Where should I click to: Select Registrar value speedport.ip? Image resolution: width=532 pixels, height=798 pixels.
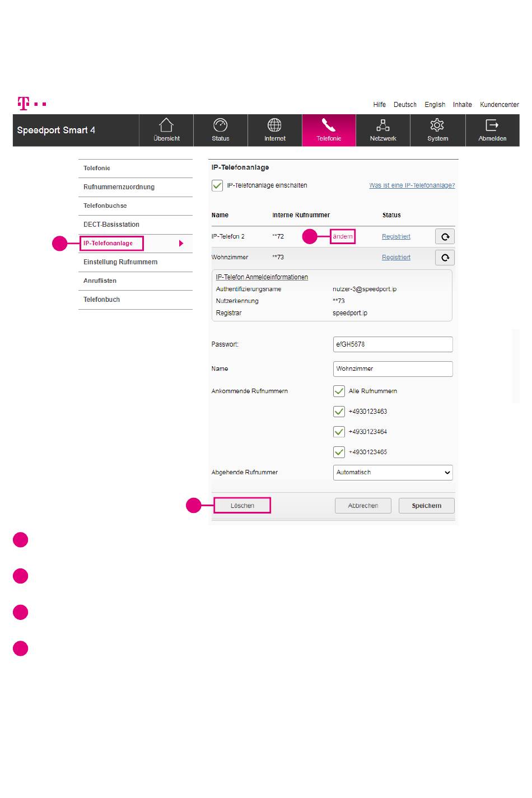coord(350,313)
